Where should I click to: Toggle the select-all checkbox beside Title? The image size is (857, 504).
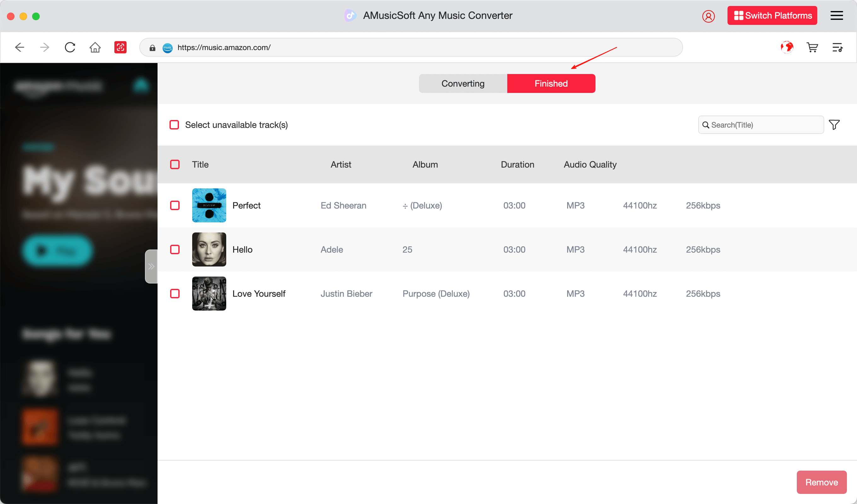click(175, 165)
